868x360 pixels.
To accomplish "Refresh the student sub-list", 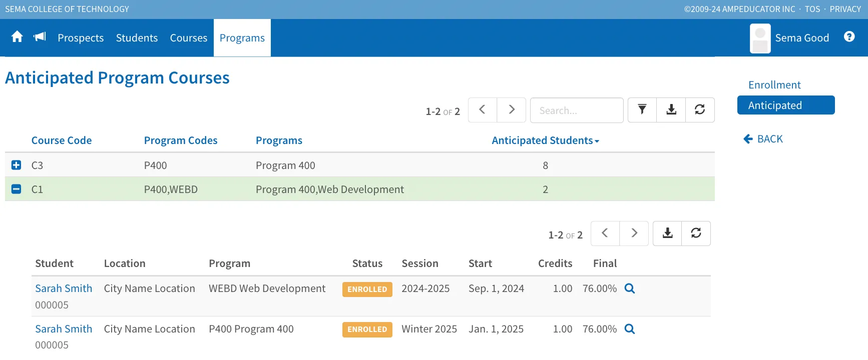I will (x=696, y=233).
